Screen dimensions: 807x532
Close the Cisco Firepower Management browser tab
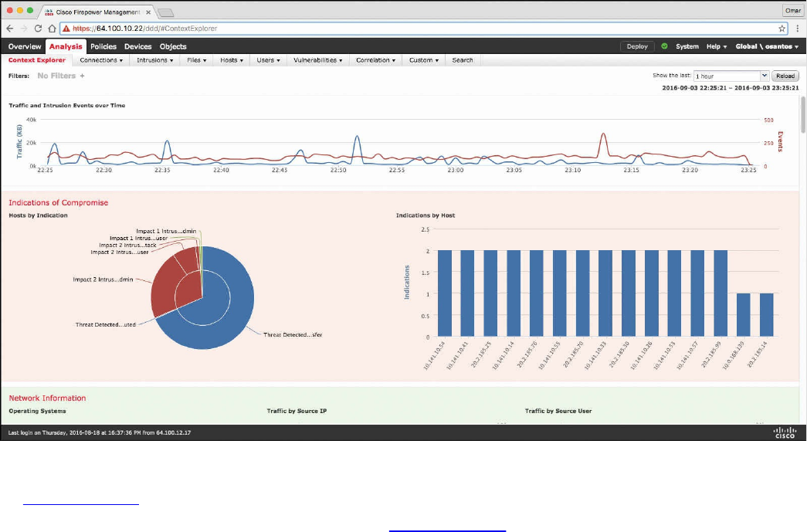click(149, 12)
